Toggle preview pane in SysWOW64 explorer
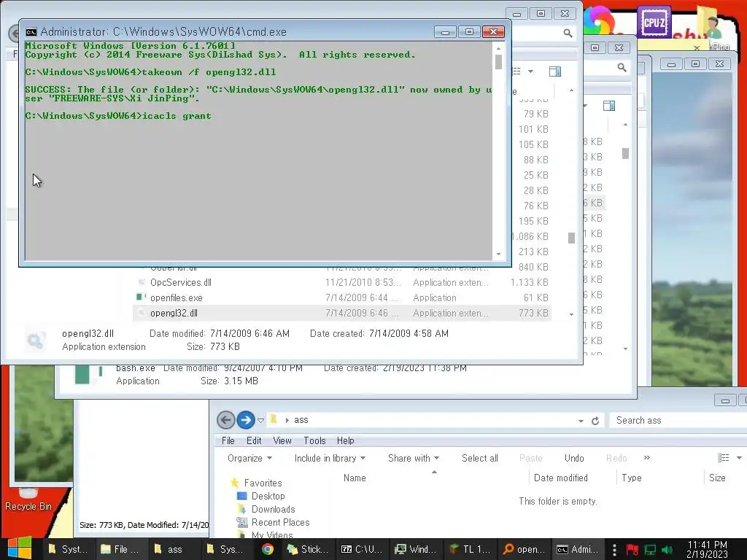This screenshot has width=747, height=560. [x=555, y=71]
